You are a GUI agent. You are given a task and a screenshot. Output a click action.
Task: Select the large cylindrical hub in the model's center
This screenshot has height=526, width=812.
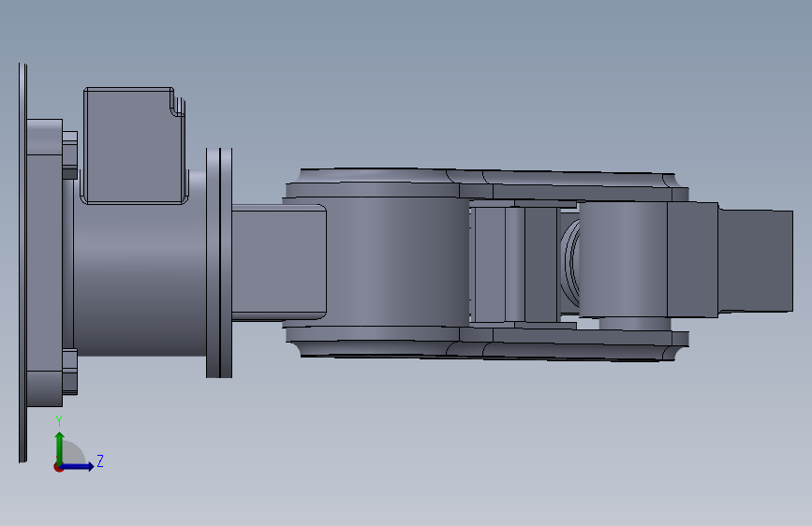397,261
